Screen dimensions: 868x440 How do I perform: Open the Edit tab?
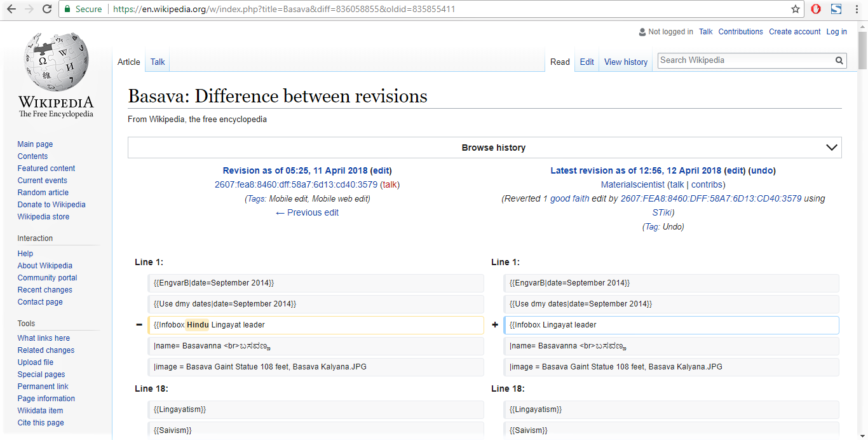(587, 62)
